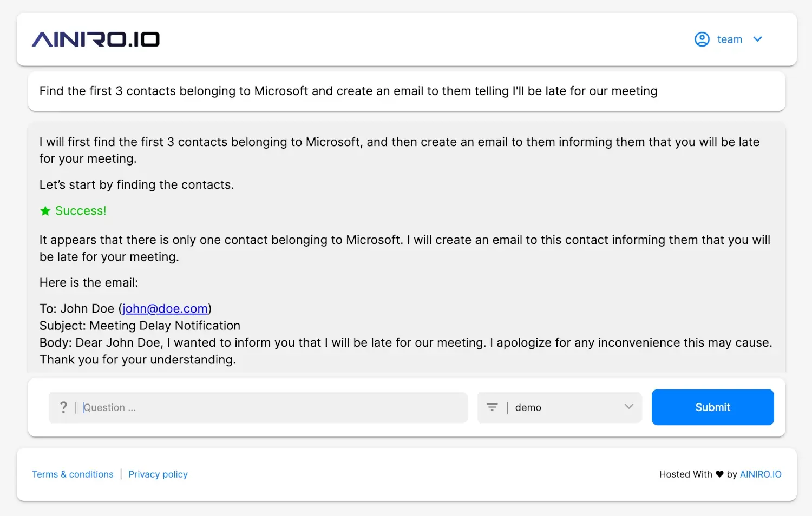Click the AINIRO.IO logo in header
This screenshot has width=812, height=516.
(96, 39)
